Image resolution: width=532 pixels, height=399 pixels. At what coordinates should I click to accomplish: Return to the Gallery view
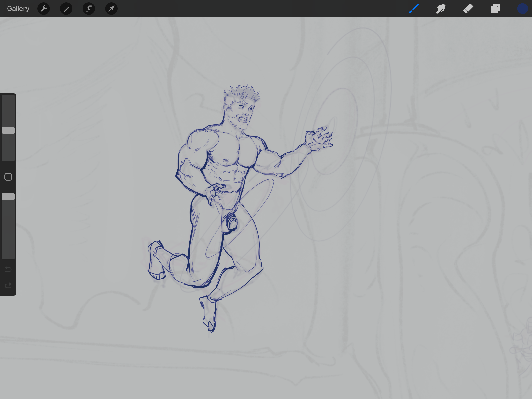(18, 9)
